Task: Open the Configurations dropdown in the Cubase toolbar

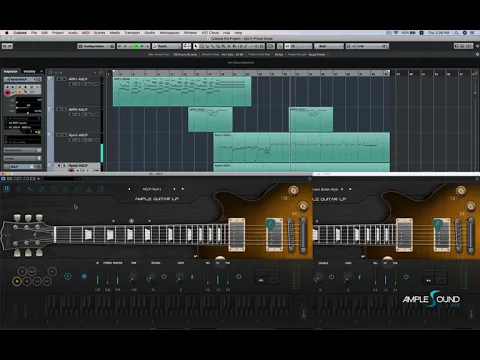Action: tap(96, 46)
